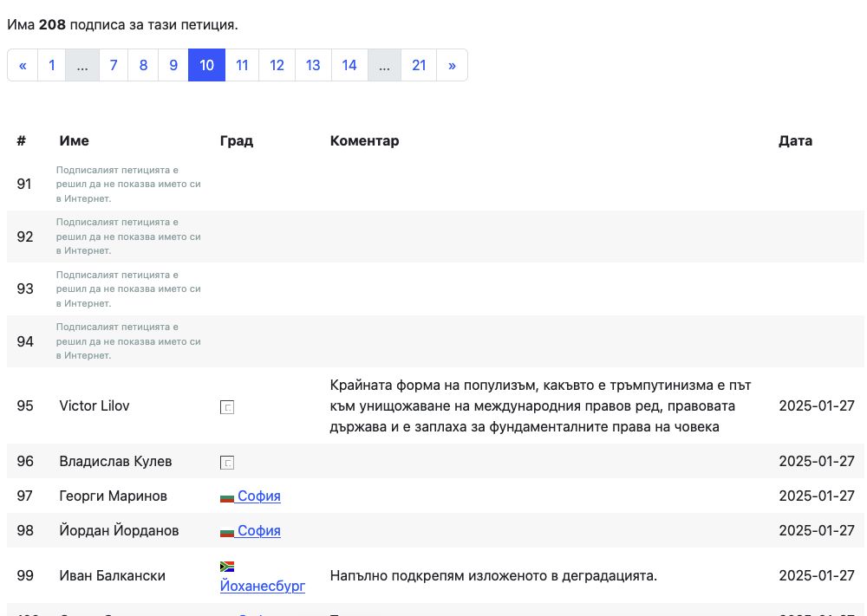Viewport: 867px width, 616px height.
Task: Jump to page 8 of signatures
Action: pyautogui.click(x=143, y=65)
